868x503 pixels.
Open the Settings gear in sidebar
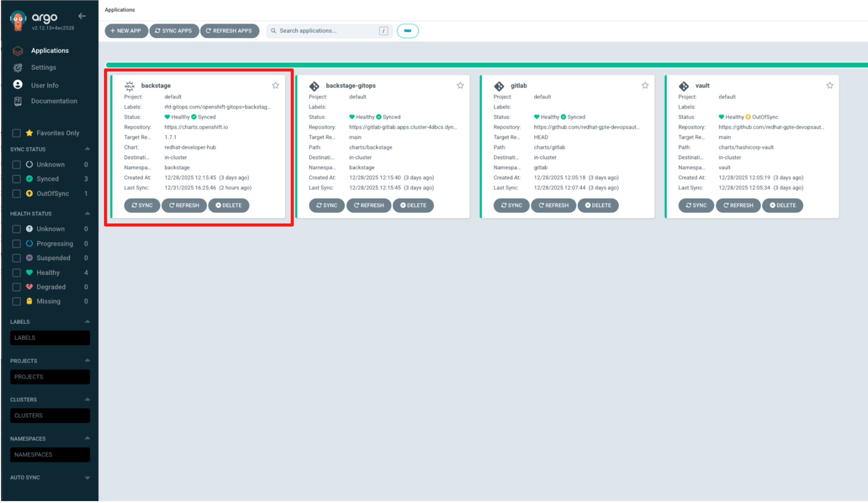(x=18, y=68)
